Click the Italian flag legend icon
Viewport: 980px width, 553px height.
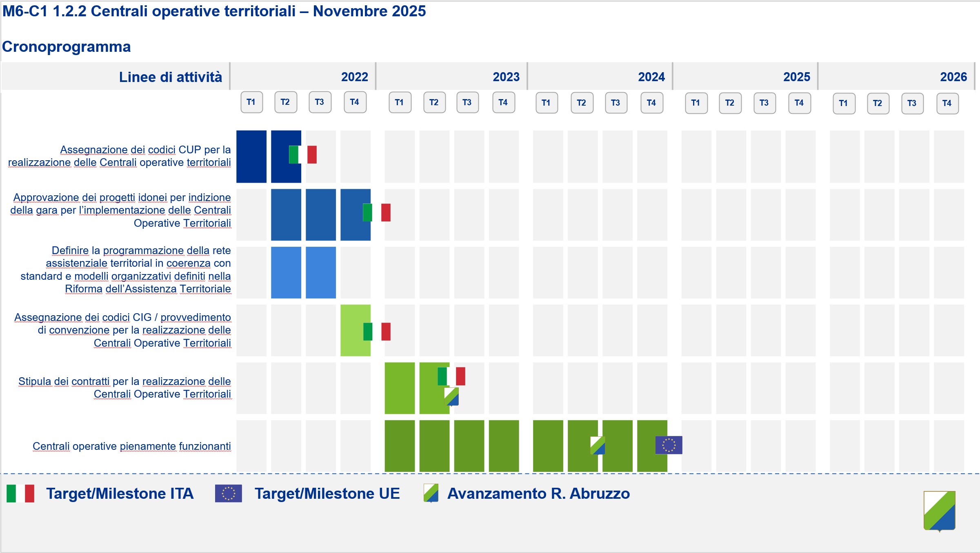pos(20,493)
